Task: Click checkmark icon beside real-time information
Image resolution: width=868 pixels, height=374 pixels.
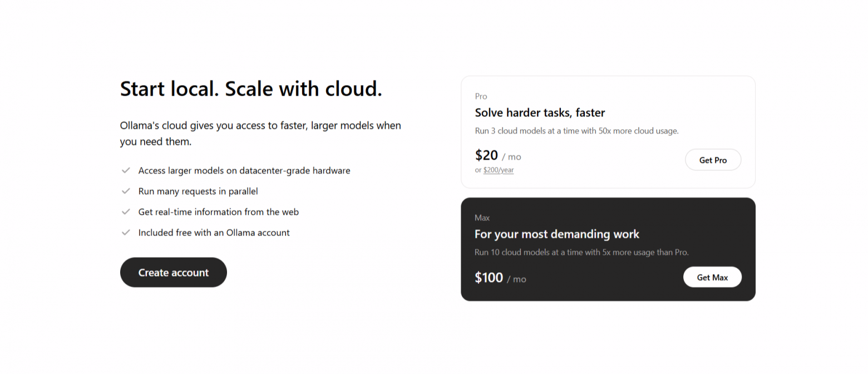Action: [126, 211]
